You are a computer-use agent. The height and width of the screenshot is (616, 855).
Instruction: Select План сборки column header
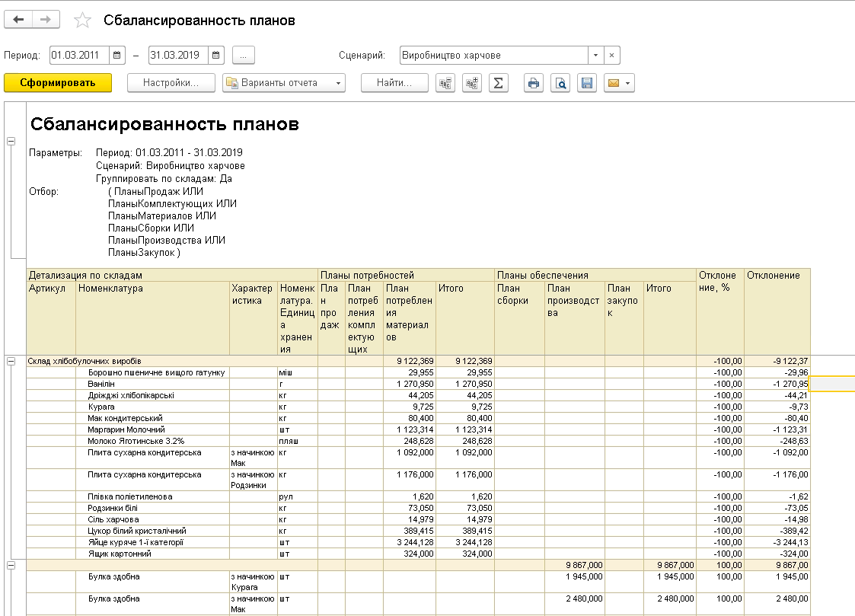pyautogui.click(x=520, y=318)
